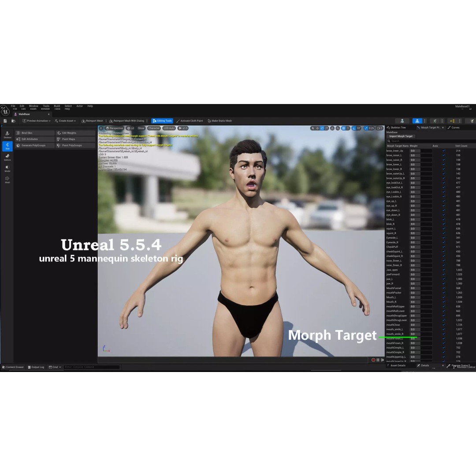Select the Skin editing mode icon
This screenshot has width=476, height=476.
7,146
